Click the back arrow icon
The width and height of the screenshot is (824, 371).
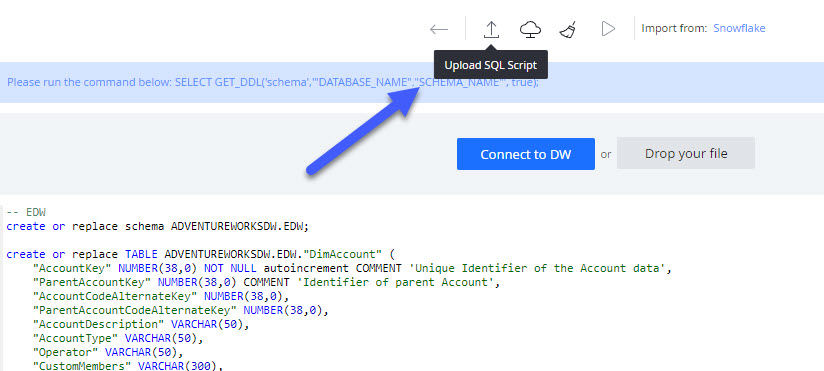coord(439,29)
